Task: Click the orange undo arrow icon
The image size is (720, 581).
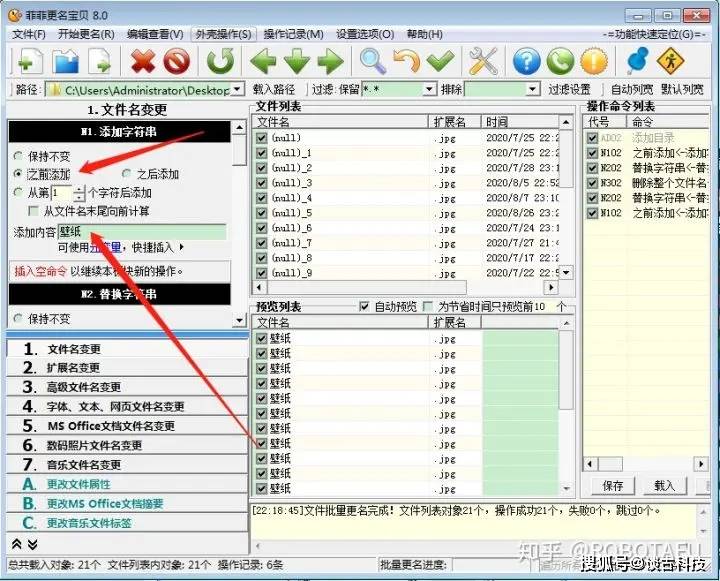Action: [x=406, y=61]
